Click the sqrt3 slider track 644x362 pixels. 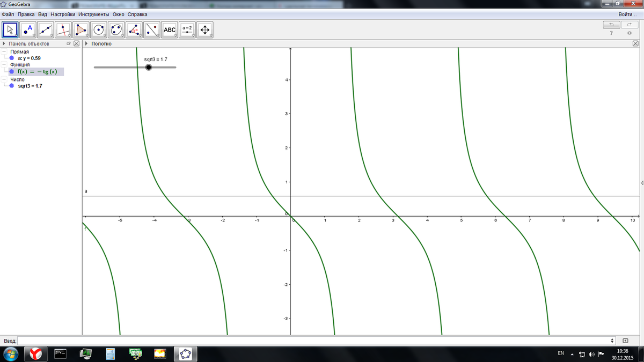(135, 67)
